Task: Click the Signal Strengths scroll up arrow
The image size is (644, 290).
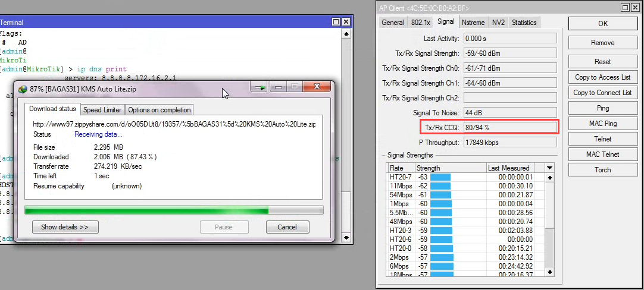Action: pyautogui.click(x=550, y=177)
